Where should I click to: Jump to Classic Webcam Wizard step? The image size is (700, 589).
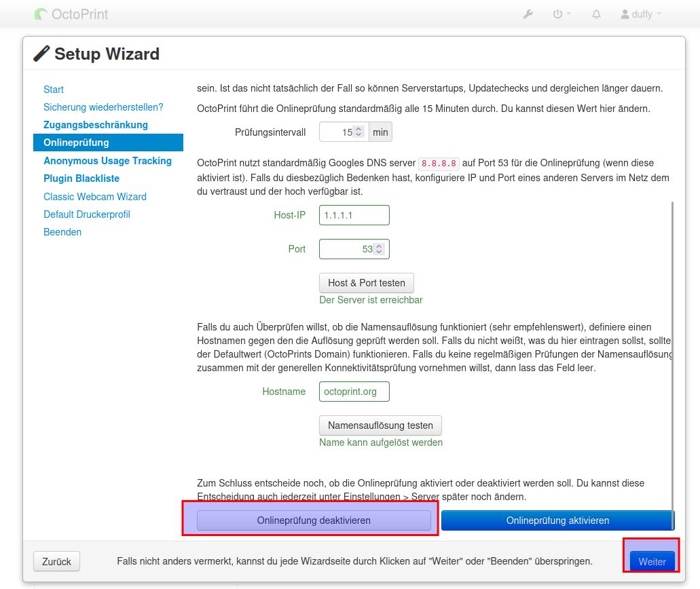[95, 197]
